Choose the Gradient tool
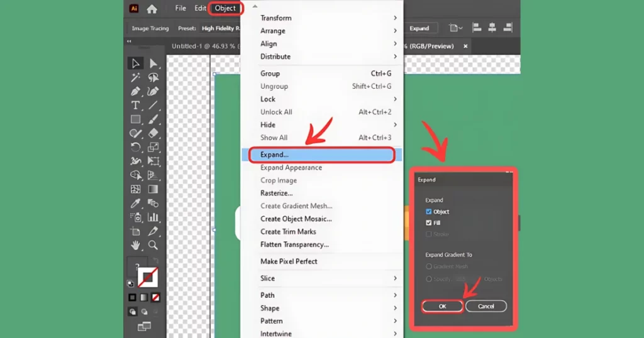 (x=153, y=189)
